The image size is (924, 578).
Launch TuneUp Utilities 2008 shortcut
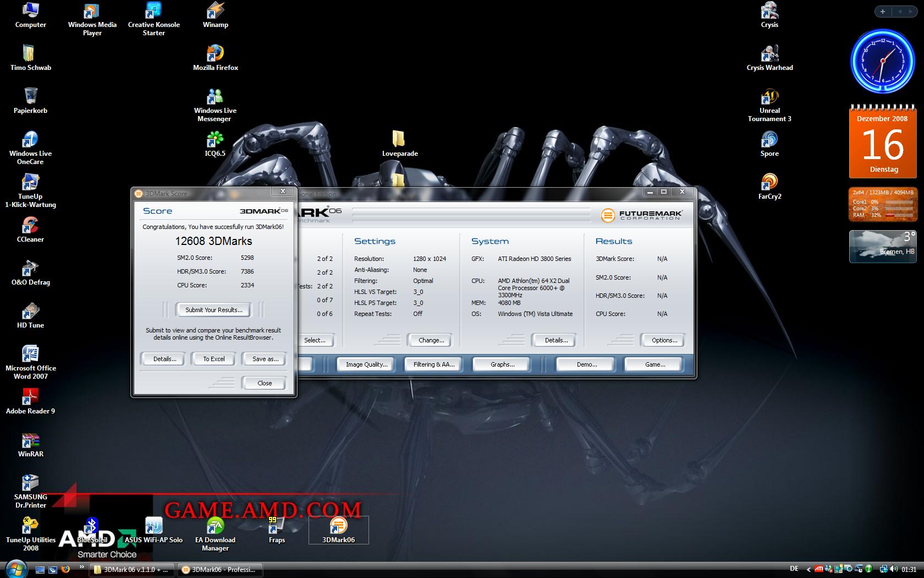point(30,535)
